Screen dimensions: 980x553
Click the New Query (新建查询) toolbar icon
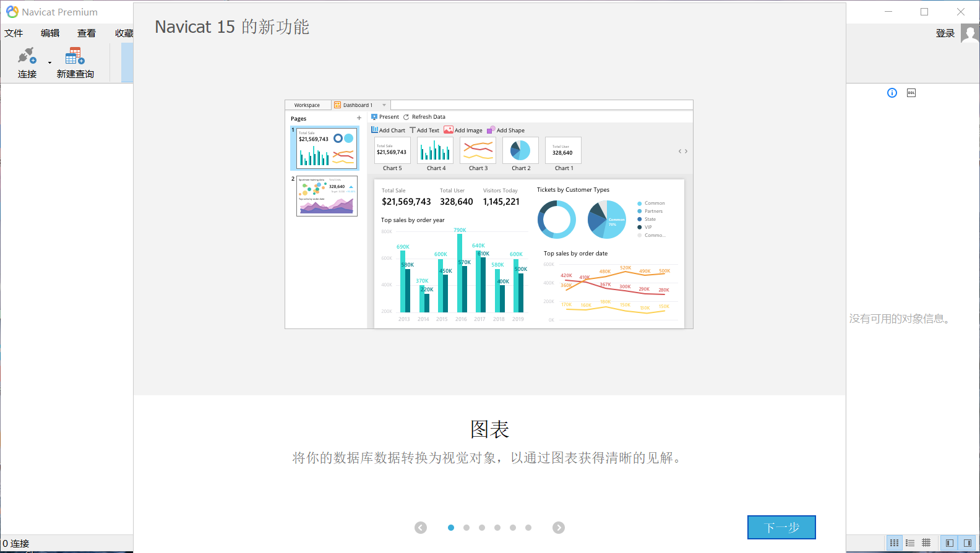[x=75, y=56]
